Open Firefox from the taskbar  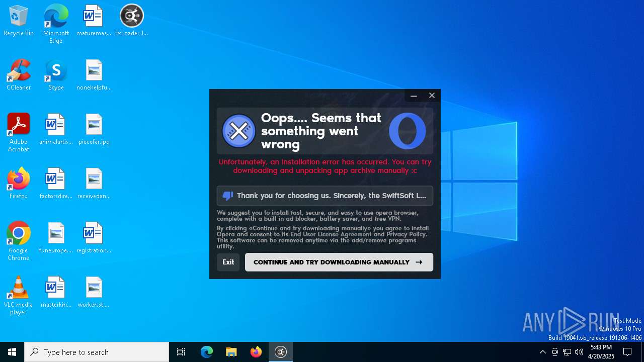pyautogui.click(x=256, y=352)
